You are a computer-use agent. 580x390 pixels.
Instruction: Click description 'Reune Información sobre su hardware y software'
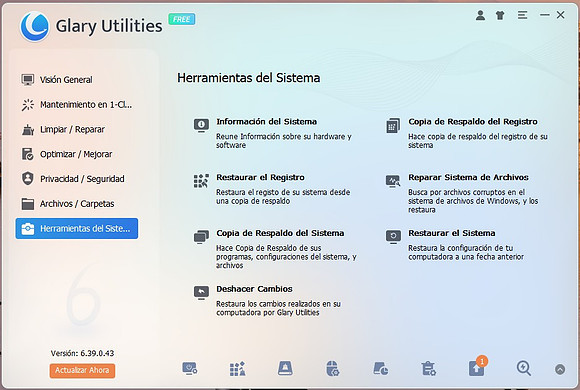coord(284,141)
